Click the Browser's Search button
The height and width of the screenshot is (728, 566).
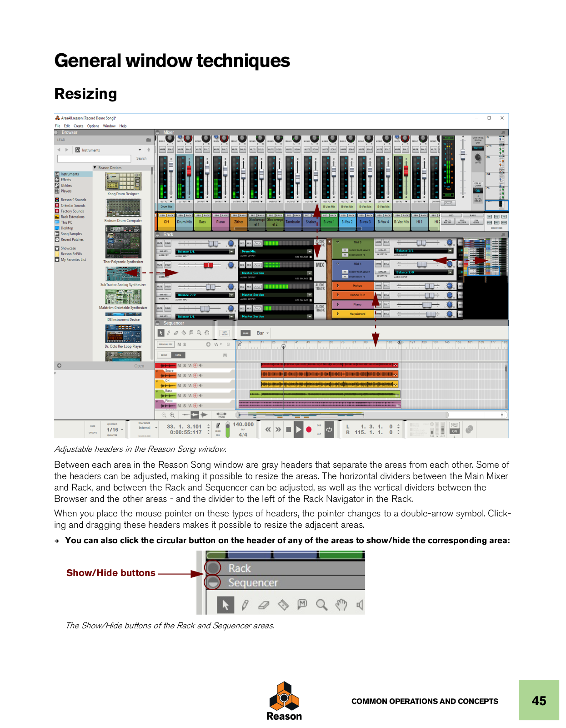[x=141, y=158]
